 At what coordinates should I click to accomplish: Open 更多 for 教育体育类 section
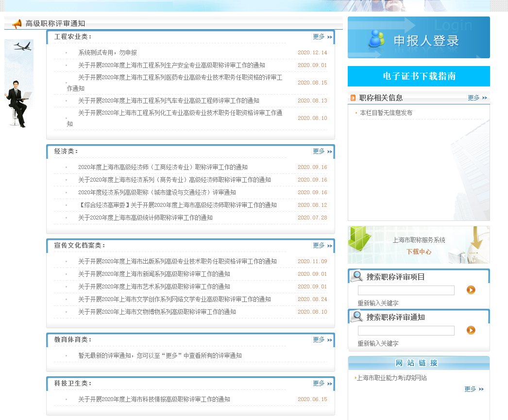coord(322,340)
